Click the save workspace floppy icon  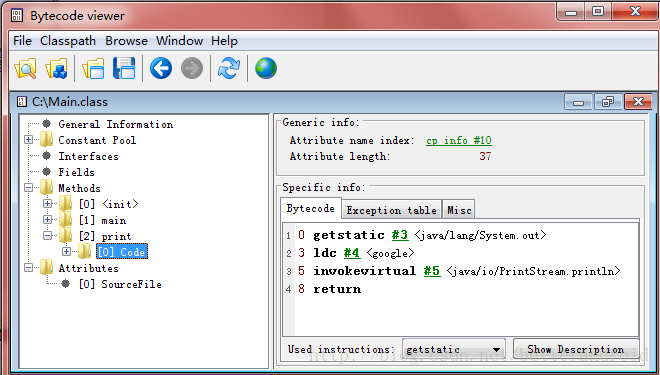124,68
